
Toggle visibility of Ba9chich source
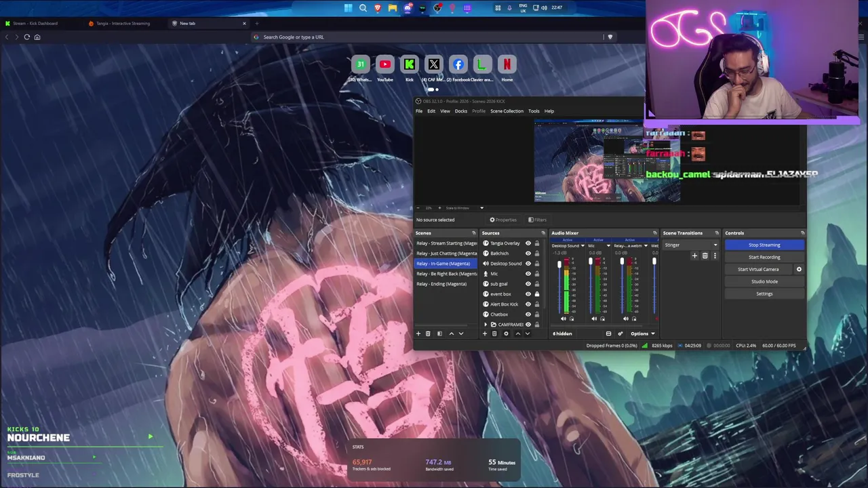(528, 253)
